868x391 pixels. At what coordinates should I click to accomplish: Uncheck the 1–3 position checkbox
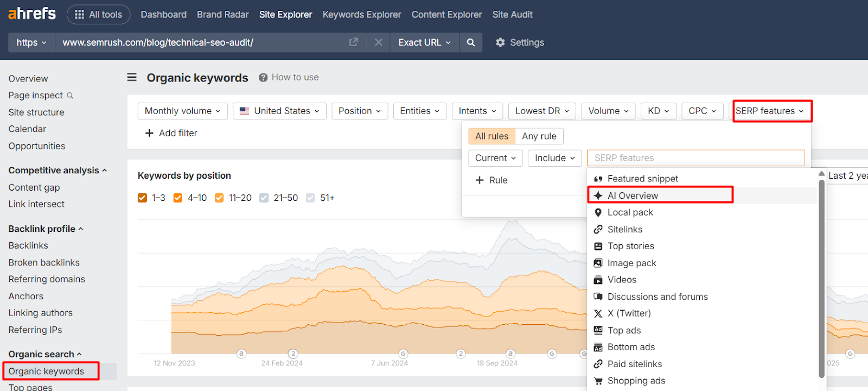tap(143, 198)
